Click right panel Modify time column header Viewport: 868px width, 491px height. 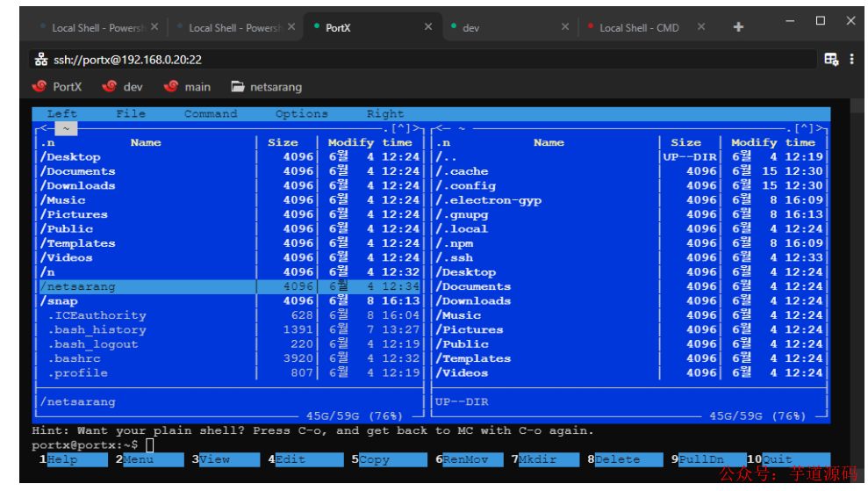tap(773, 142)
